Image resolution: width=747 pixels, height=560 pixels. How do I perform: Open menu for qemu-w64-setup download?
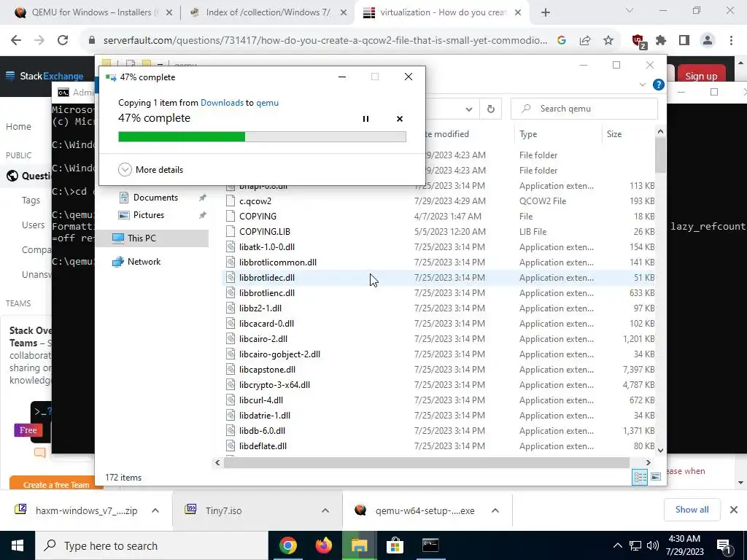(x=495, y=510)
